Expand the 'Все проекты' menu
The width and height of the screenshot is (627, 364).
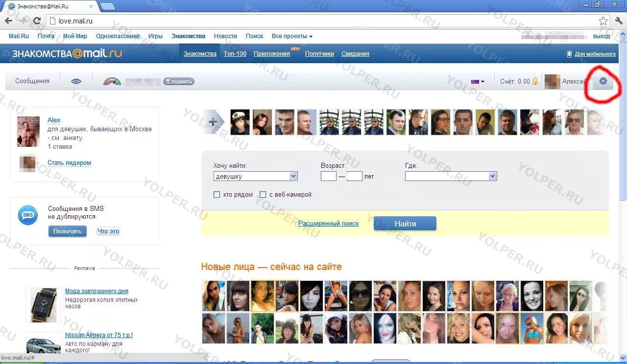[x=292, y=36]
